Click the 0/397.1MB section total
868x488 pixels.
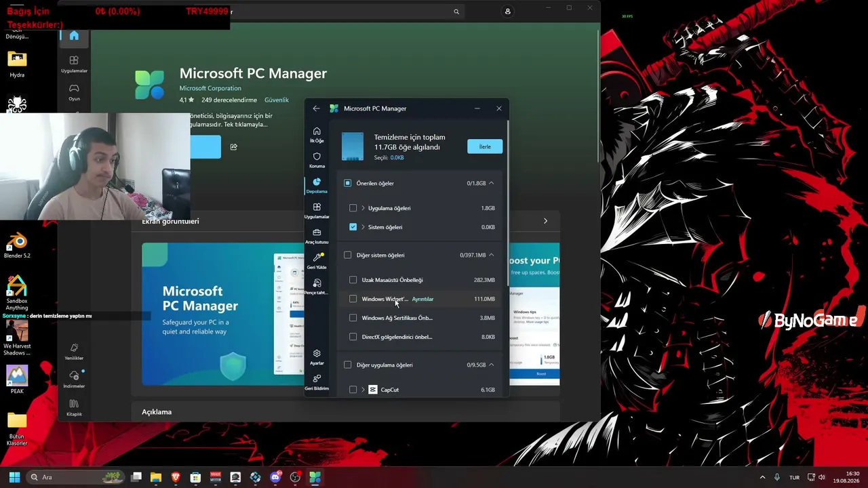tap(473, 255)
